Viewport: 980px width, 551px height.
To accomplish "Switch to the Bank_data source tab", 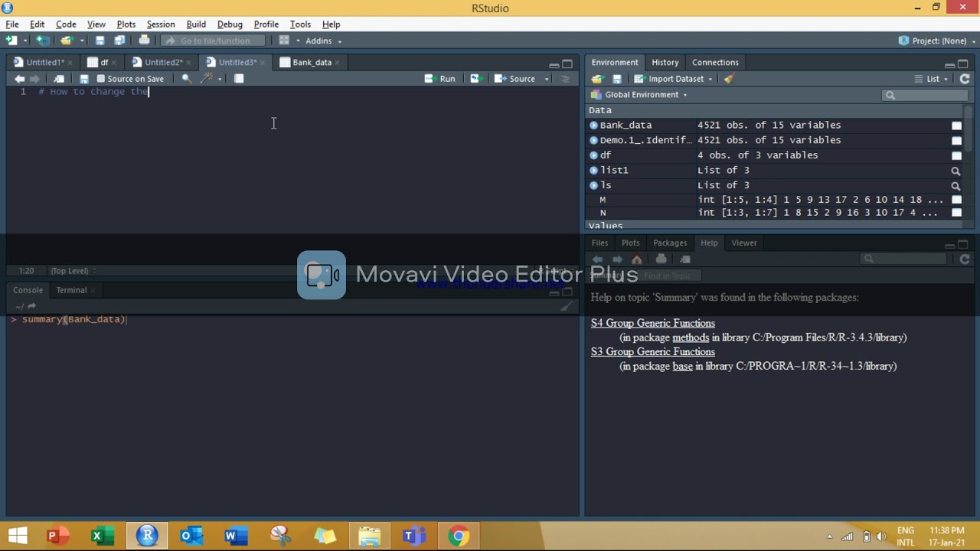I will point(312,63).
